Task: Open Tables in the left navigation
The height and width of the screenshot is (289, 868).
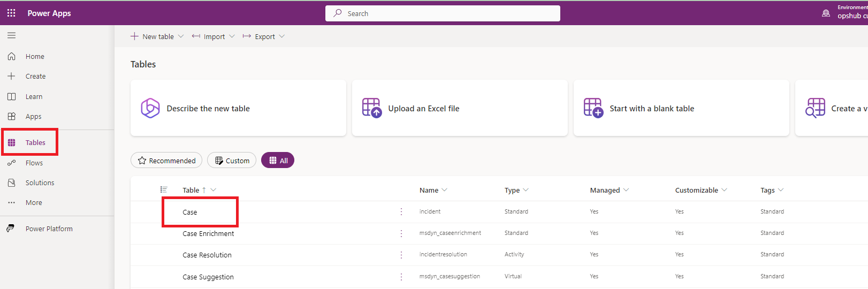Action: coord(35,142)
